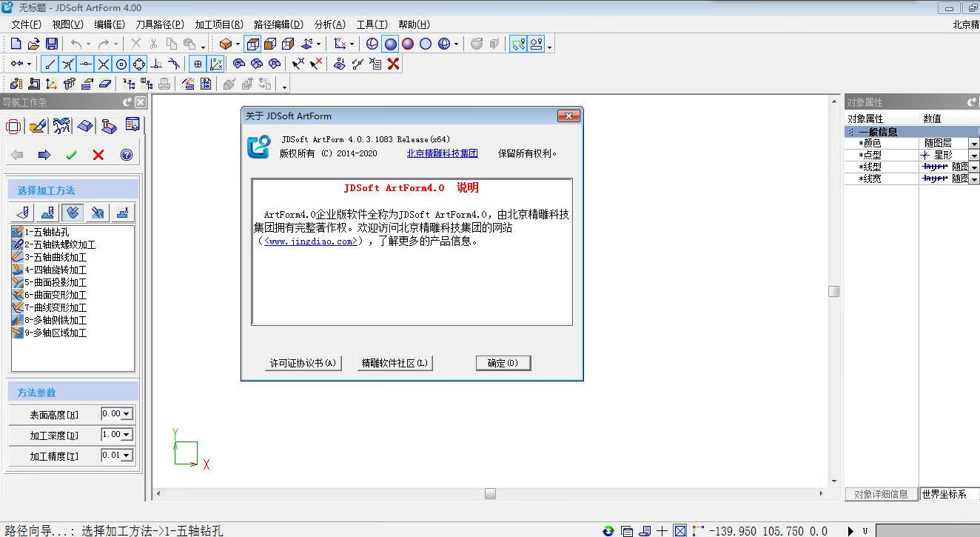Toggle the midpoint snap button
The height and width of the screenshot is (537, 980).
(86, 64)
